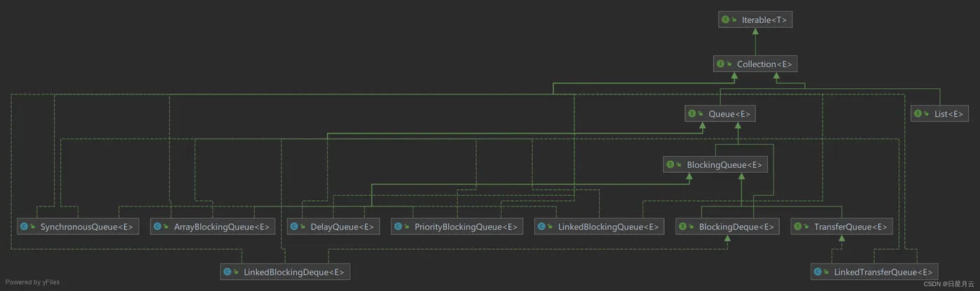This screenshot has width=980, height=291.
Task: Select the PriorityBlockingQueue<E> label text
Action: click(465, 227)
